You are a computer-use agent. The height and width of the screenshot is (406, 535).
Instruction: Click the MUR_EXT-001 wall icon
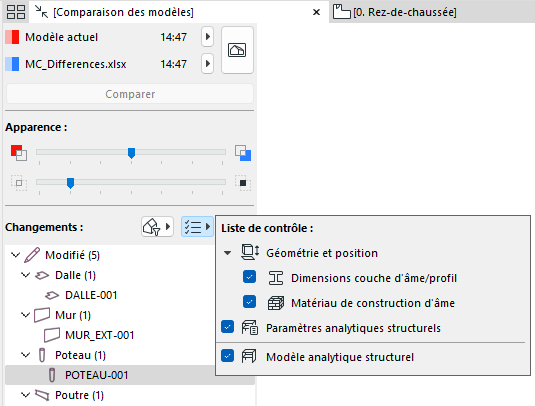[x=52, y=335]
